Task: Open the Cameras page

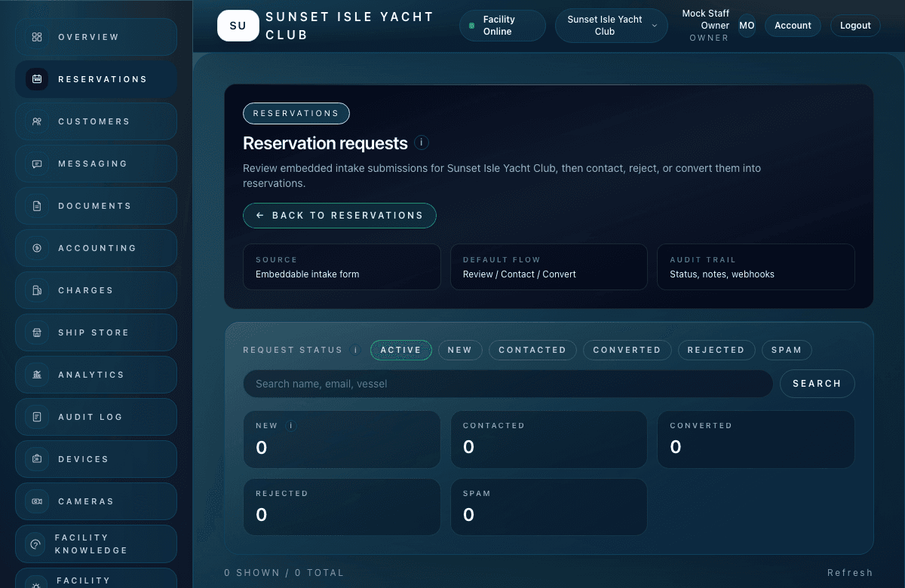Action: pyautogui.click(x=96, y=501)
